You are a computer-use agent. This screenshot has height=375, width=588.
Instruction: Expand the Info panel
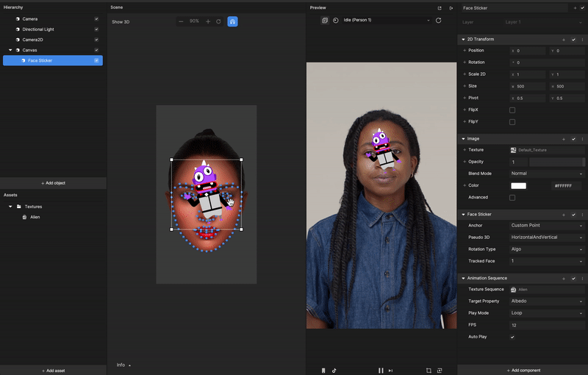tap(123, 365)
